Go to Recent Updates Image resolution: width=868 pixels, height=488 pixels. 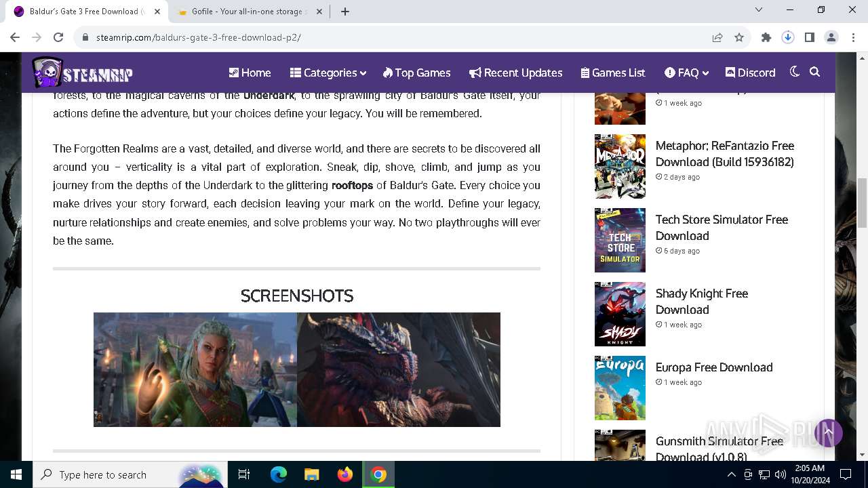coord(516,73)
